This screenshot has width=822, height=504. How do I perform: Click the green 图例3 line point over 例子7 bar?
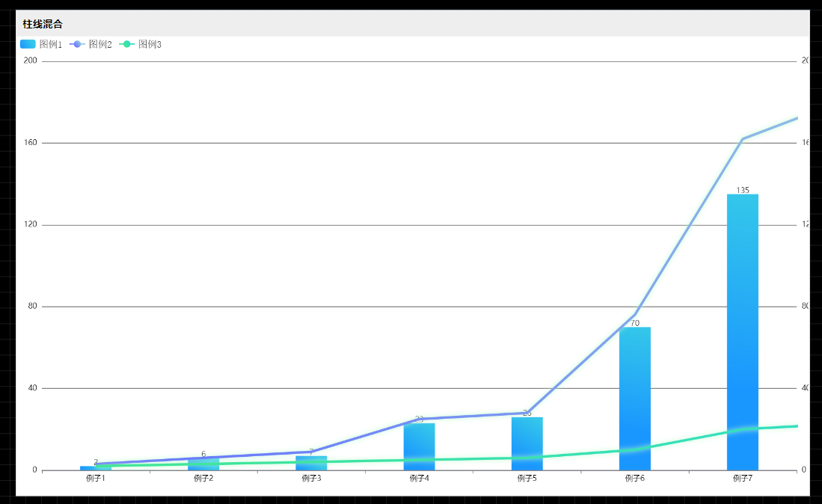pos(742,428)
